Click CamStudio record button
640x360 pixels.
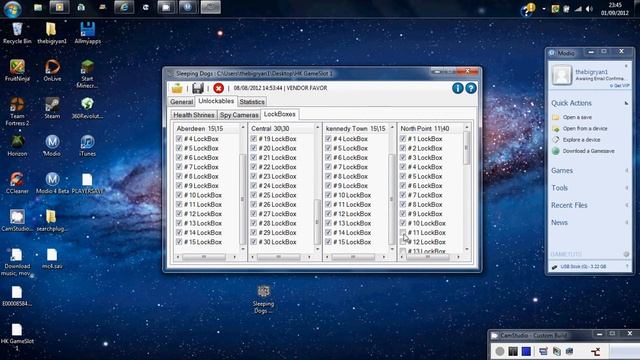pos(500,351)
